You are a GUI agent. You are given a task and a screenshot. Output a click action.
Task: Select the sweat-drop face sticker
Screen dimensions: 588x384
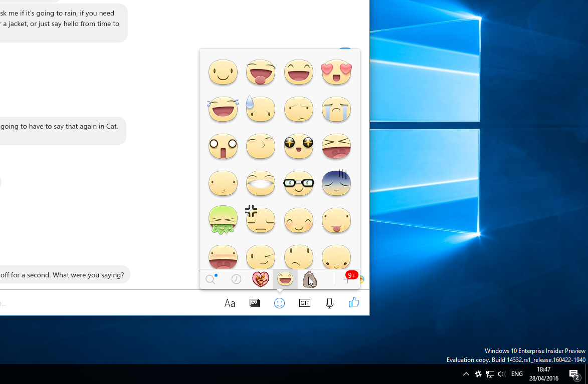pyautogui.click(x=261, y=109)
